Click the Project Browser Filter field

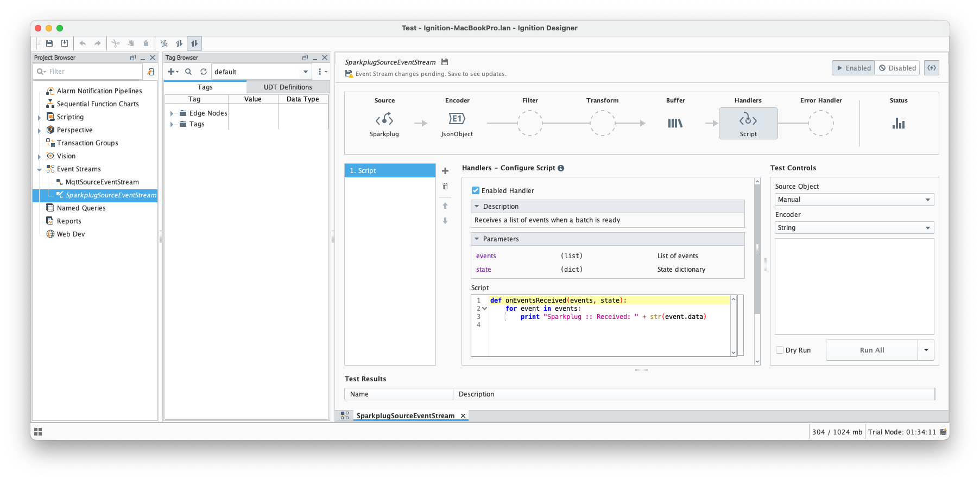pos(88,72)
